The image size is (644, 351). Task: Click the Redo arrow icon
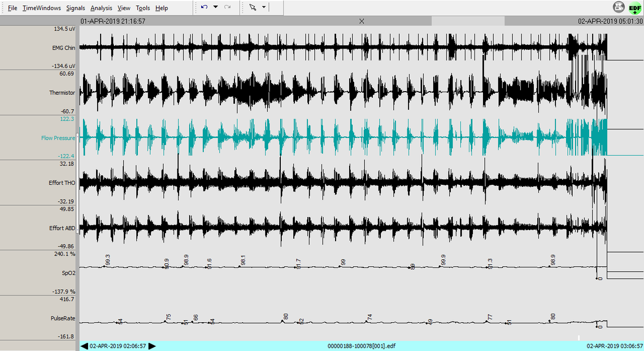coord(227,7)
